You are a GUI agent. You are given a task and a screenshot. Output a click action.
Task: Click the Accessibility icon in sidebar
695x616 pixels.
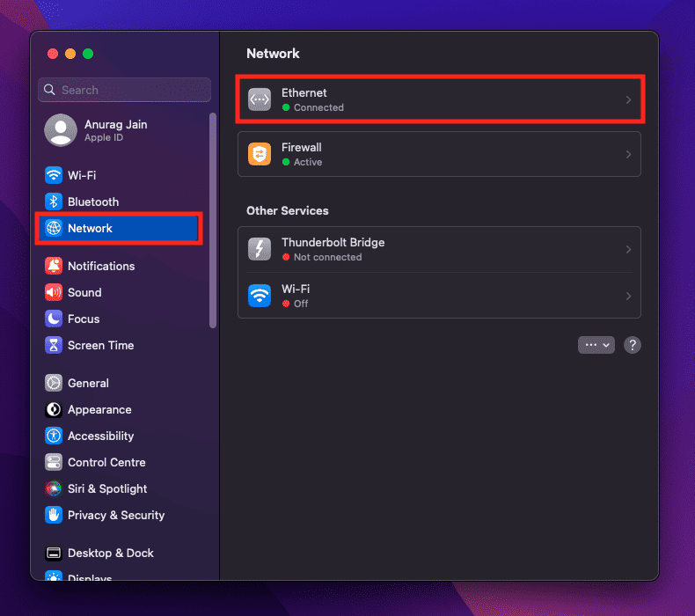[x=53, y=436]
